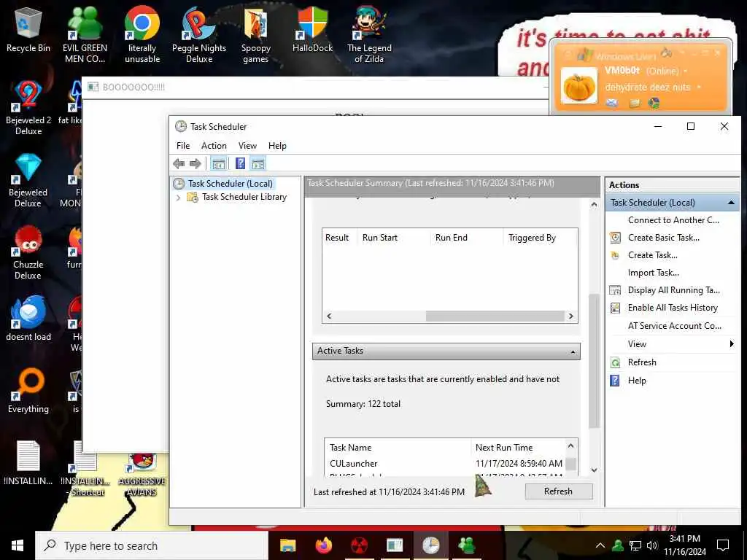Open Firefox from the taskbar

pyautogui.click(x=323, y=545)
